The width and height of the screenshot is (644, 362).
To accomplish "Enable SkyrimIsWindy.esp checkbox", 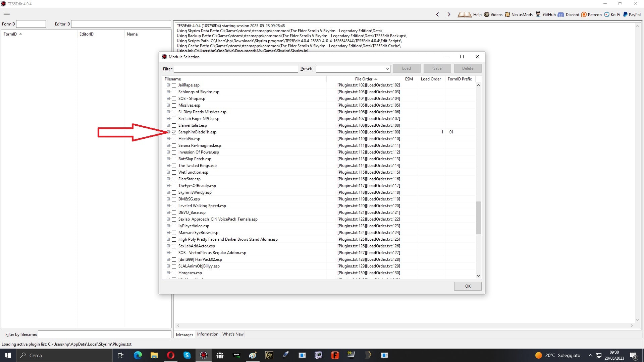I will pos(174,192).
